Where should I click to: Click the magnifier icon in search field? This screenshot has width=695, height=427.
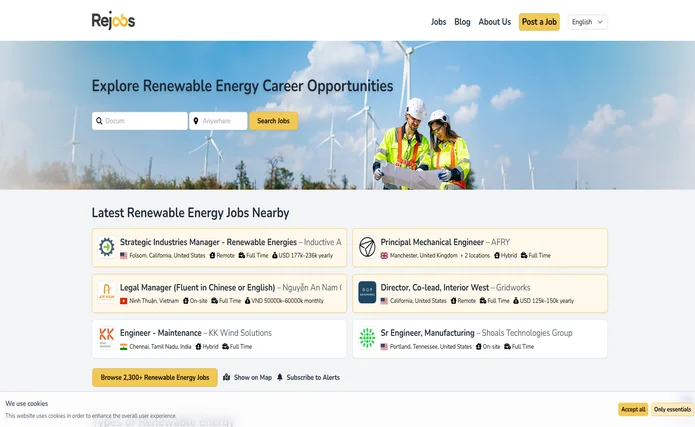click(x=99, y=121)
